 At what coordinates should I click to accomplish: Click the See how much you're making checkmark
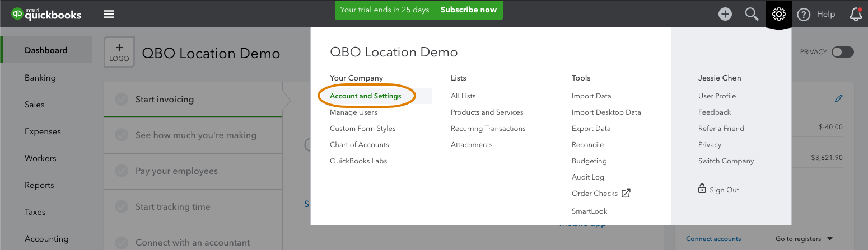click(121, 135)
